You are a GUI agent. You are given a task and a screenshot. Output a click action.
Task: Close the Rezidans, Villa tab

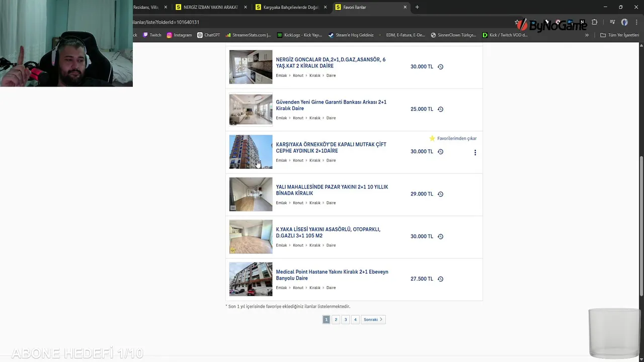[x=166, y=7]
